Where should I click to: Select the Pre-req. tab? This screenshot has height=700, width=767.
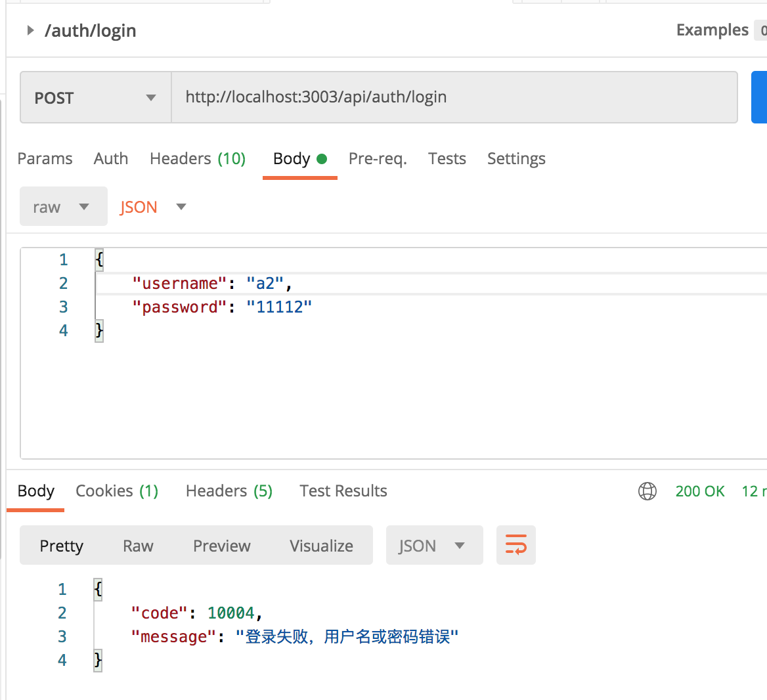(x=378, y=159)
